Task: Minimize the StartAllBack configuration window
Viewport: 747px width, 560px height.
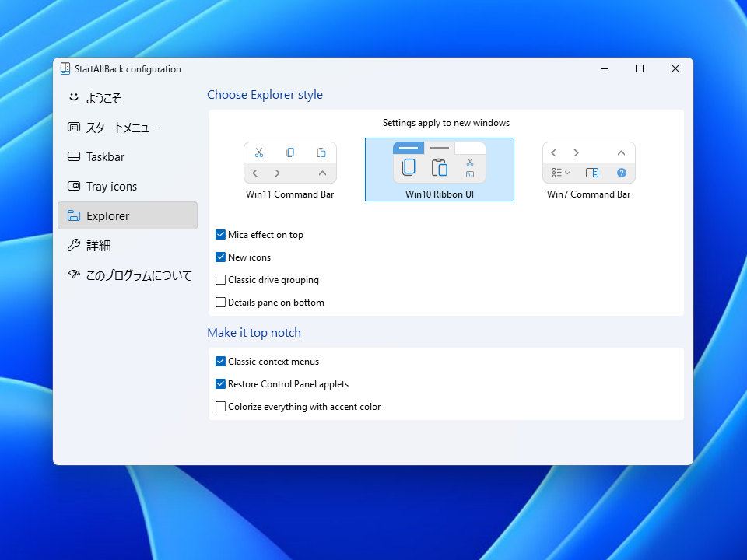Action: [605, 68]
